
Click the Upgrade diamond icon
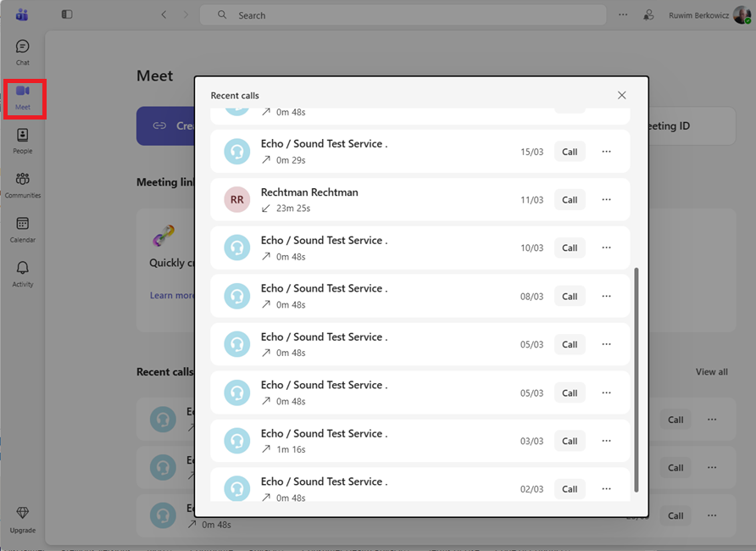coord(23,513)
